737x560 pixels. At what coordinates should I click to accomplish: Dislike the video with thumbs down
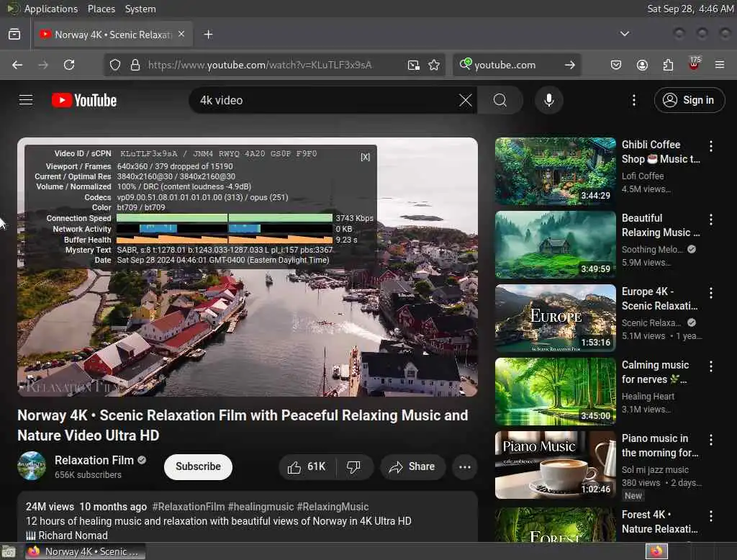354,467
